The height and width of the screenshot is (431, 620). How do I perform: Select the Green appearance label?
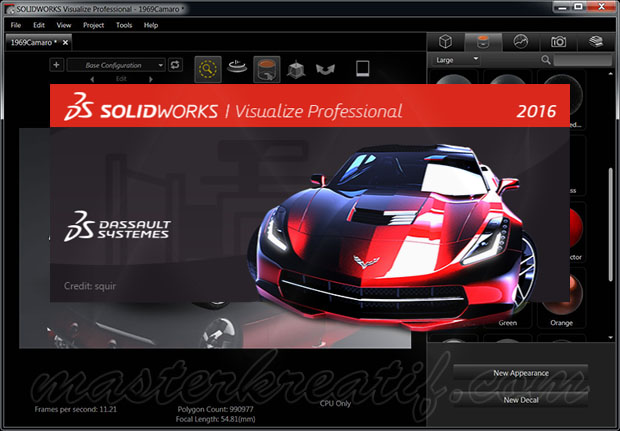[508, 323]
